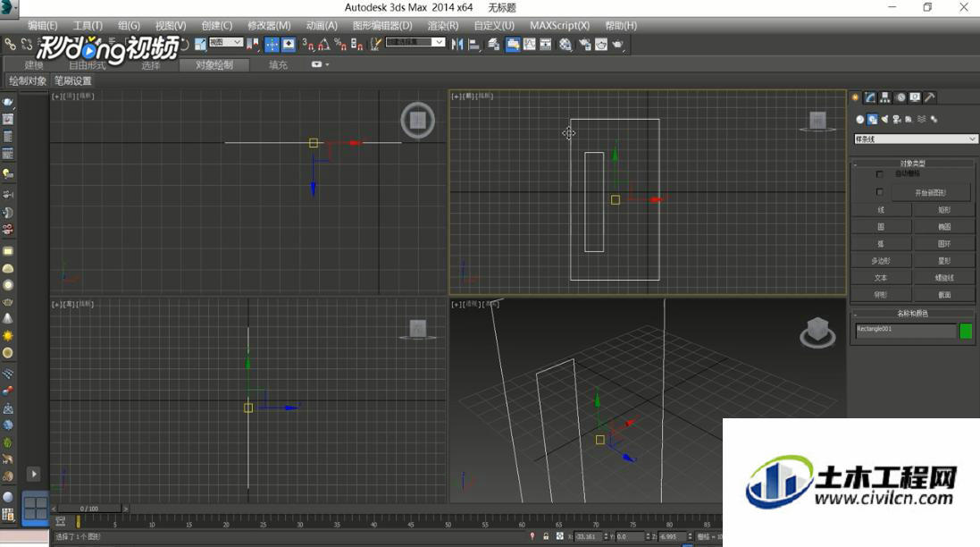Click the 开始新图形 button

coord(930,192)
